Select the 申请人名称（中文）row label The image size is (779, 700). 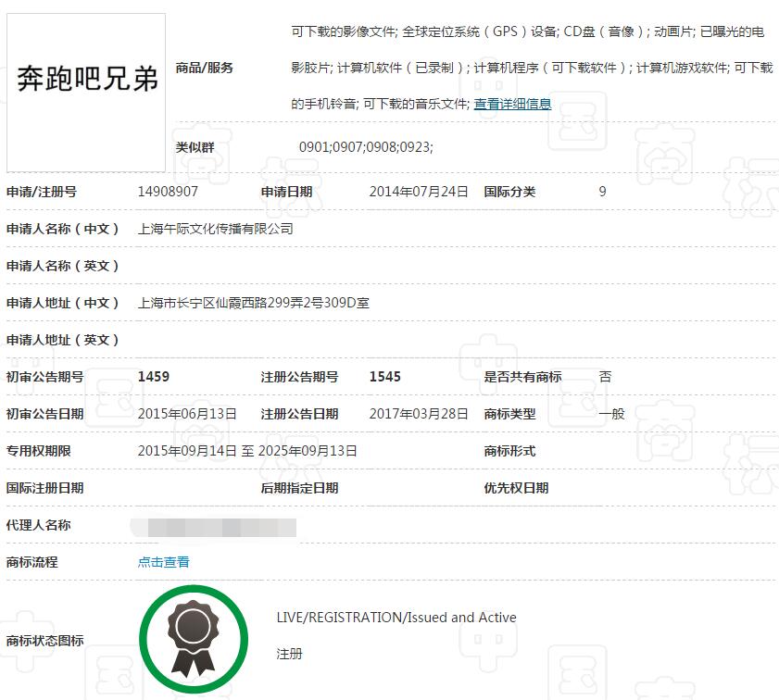(x=63, y=229)
